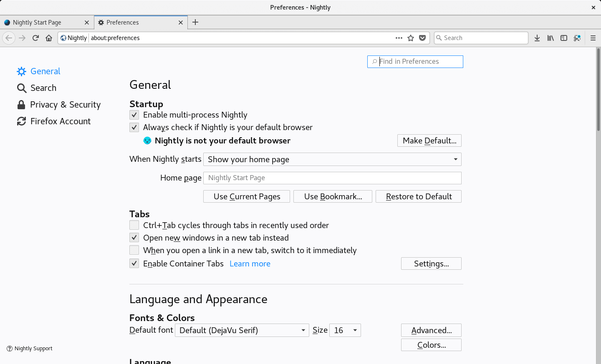
Task: Toggle Enable Container Tabs checkbox
Action: 134,264
